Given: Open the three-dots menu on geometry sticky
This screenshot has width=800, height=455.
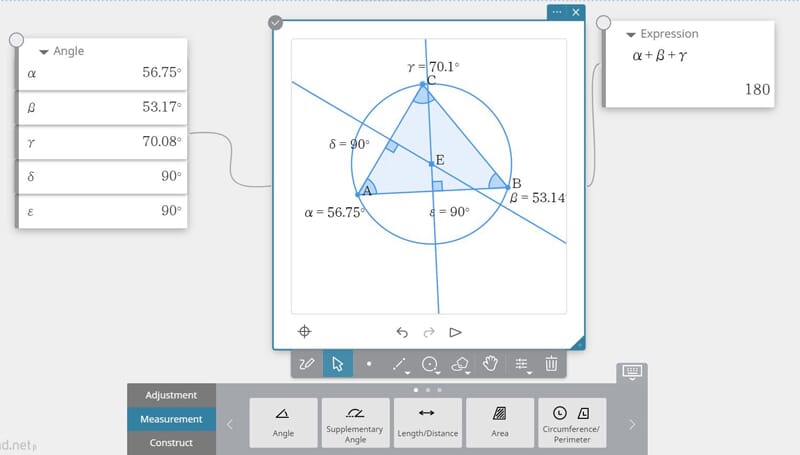Looking at the screenshot, I should [x=557, y=12].
